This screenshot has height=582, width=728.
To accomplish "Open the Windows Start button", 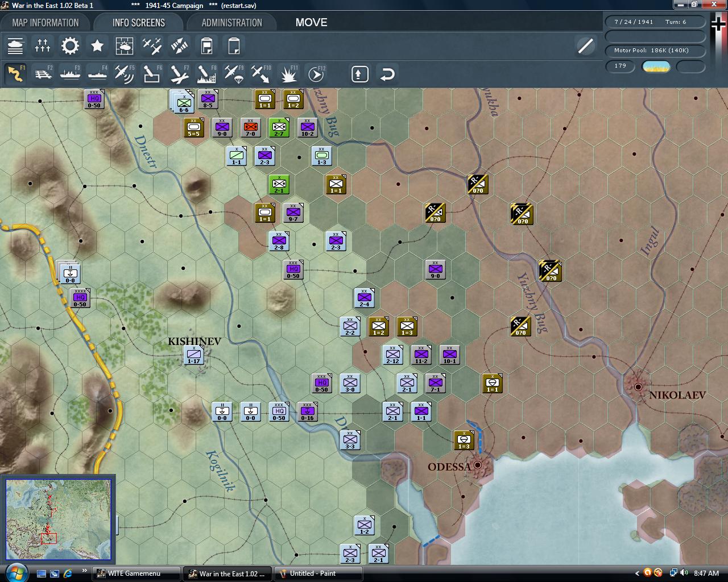I will click(x=15, y=572).
